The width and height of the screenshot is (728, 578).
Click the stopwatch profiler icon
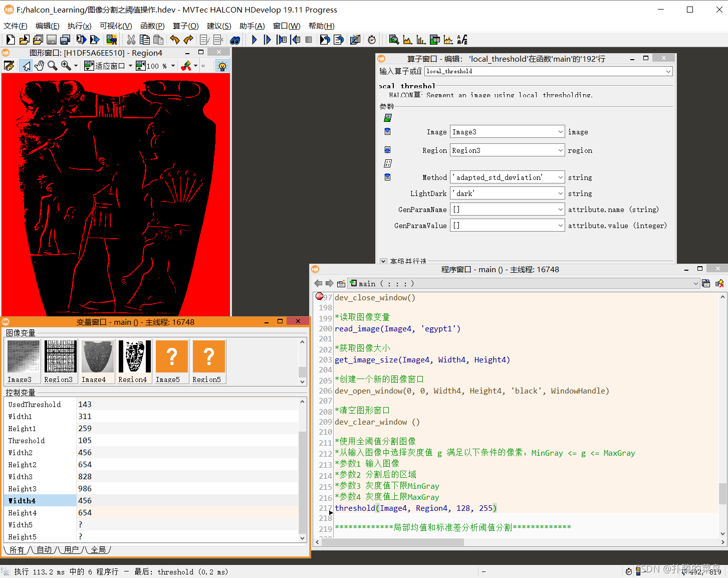pyautogui.click(x=372, y=40)
